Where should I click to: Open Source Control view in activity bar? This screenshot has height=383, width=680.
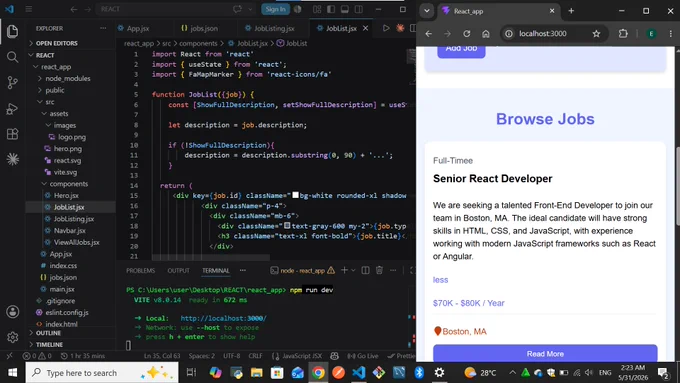pyautogui.click(x=13, y=82)
